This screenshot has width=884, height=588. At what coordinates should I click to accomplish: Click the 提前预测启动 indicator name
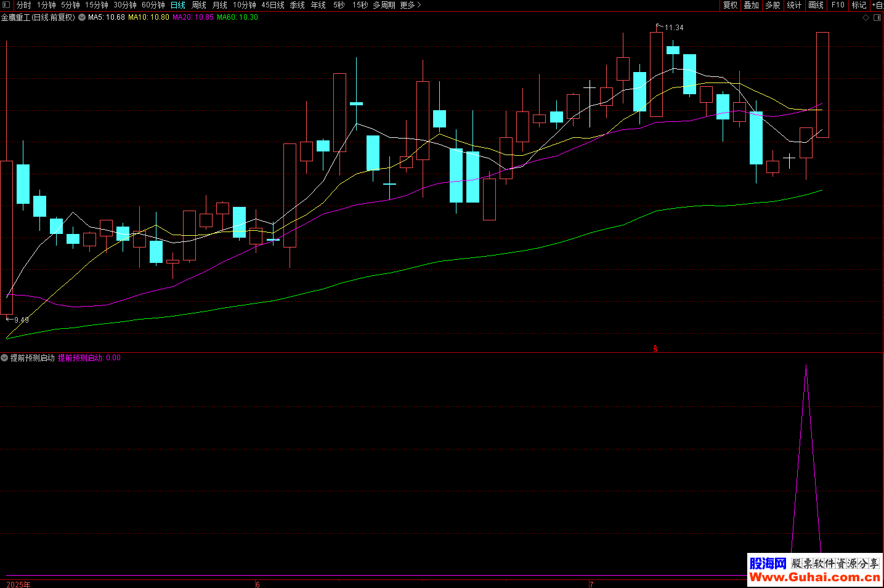point(33,358)
